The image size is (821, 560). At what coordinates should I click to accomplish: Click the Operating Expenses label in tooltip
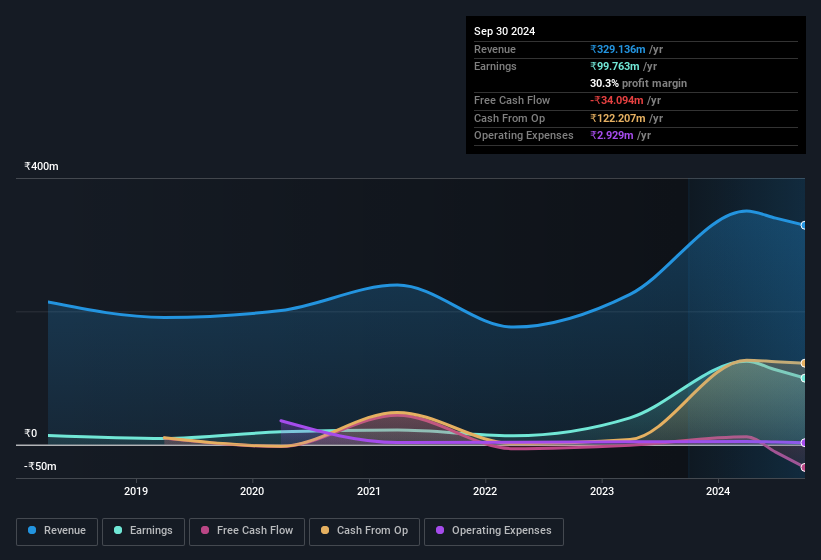coord(524,135)
